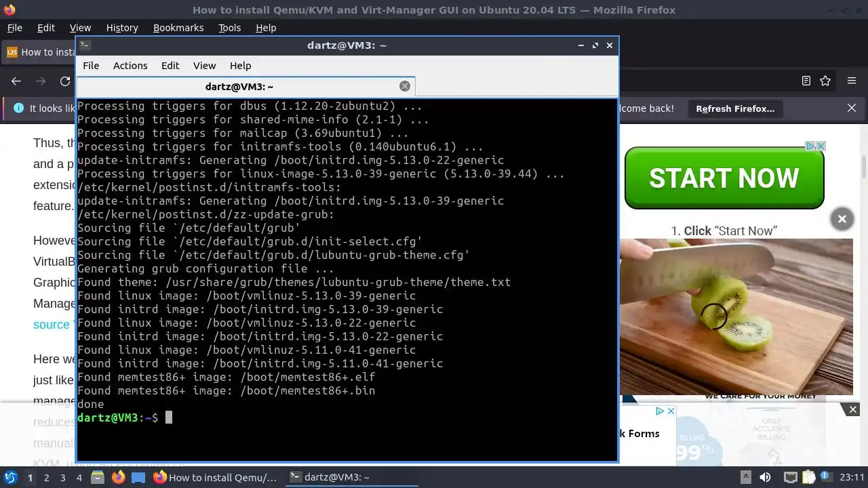Click the 'Sourcing file `/etc/default/grub'' line
868x488 pixels.
tap(189, 228)
